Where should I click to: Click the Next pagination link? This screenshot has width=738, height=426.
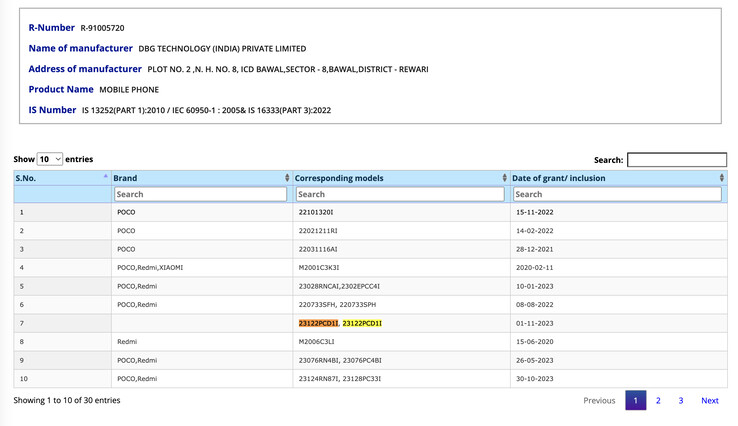click(710, 401)
